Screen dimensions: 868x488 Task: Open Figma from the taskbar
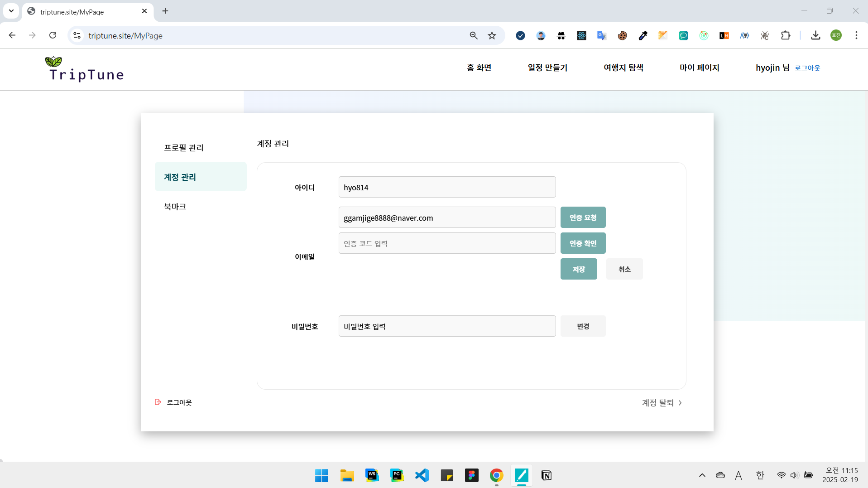click(x=471, y=475)
